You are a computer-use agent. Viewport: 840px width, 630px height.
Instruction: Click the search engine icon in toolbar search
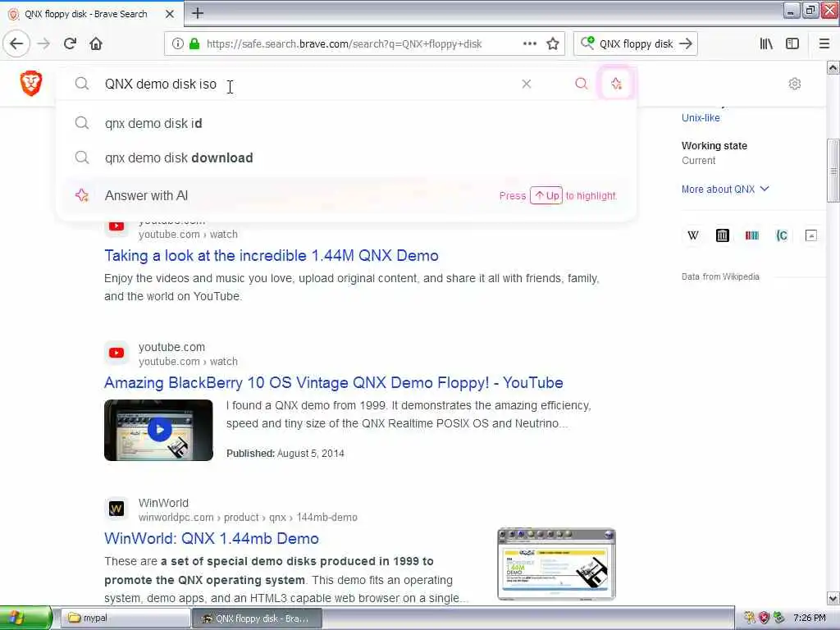tap(587, 43)
